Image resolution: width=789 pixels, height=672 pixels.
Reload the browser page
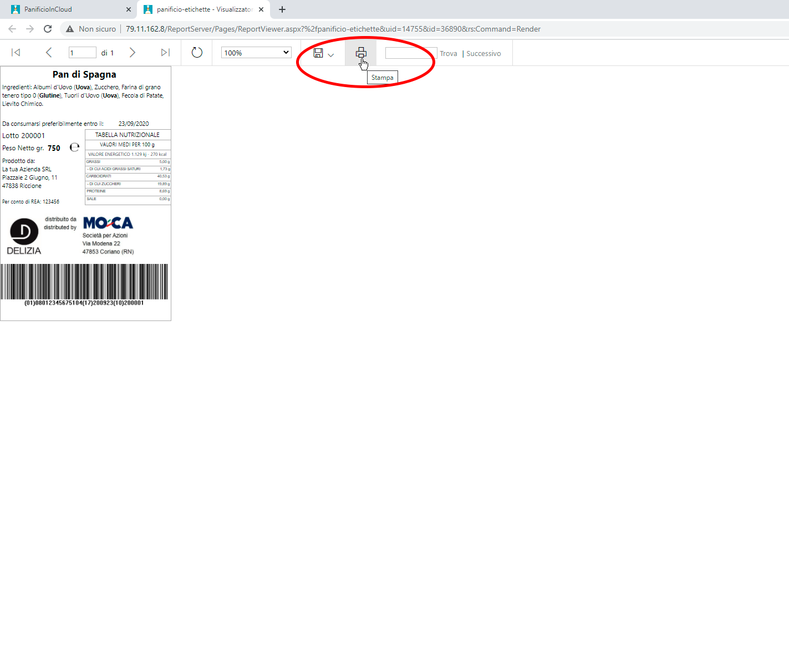[x=48, y=29]
